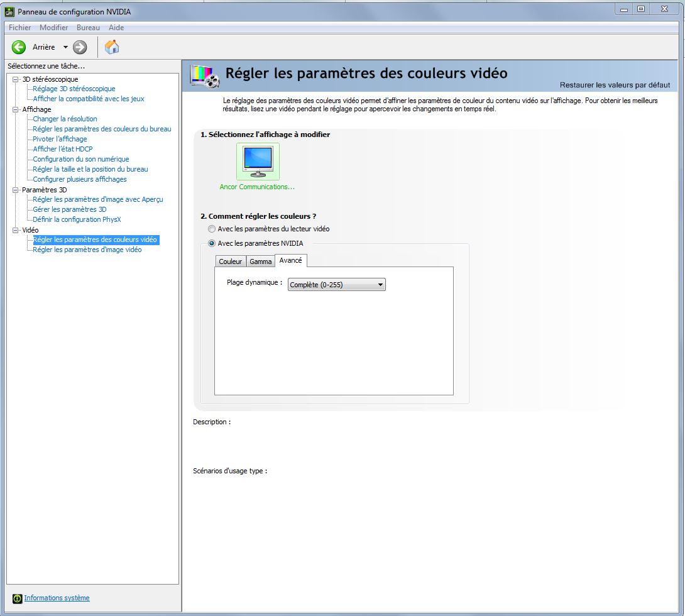Open the Informations système link
This screenshot has height=616, width=685.
(x=57, y=598)
